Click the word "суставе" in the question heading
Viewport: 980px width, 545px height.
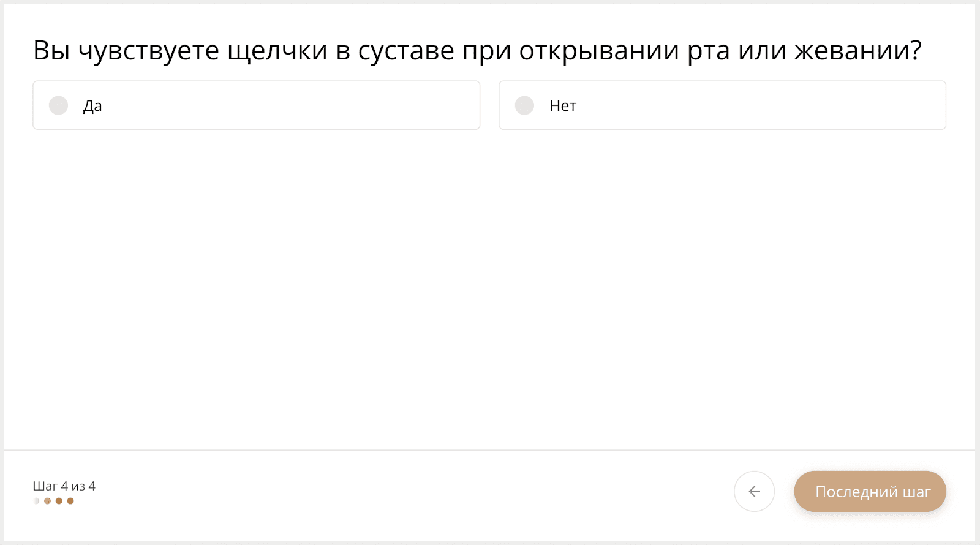406,51
